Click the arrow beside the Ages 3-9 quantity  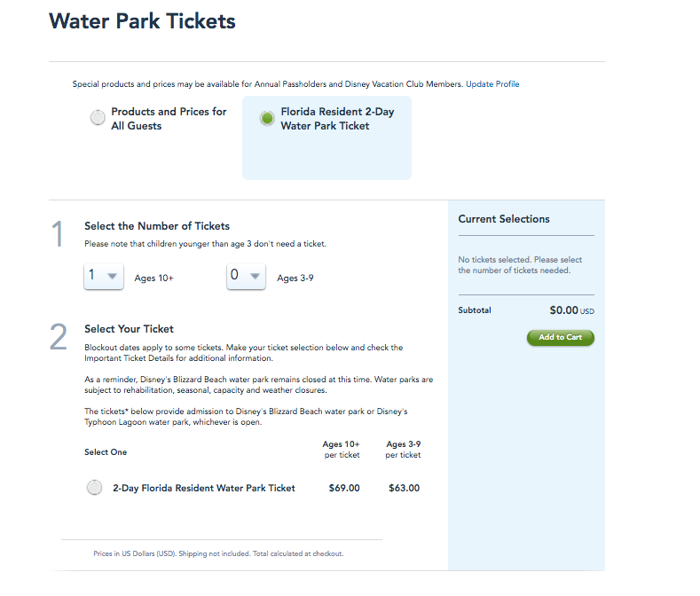[x=256, y=277]
